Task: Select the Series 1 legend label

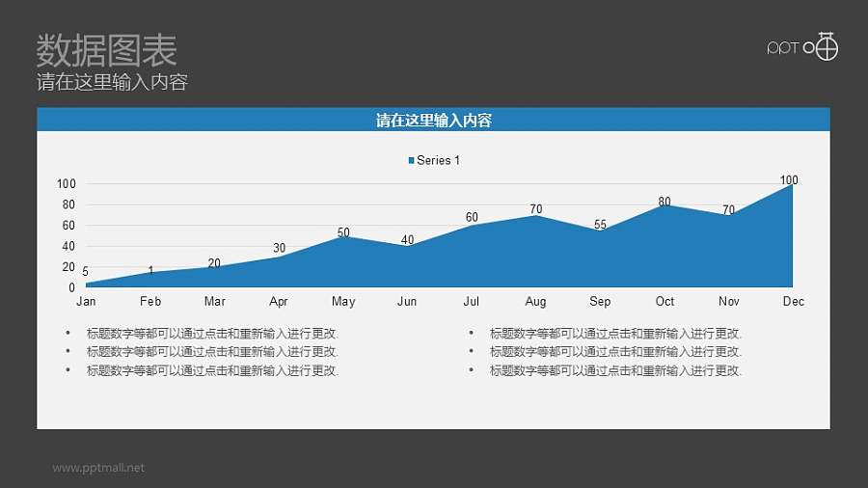Action: click(x=438, y=160)
